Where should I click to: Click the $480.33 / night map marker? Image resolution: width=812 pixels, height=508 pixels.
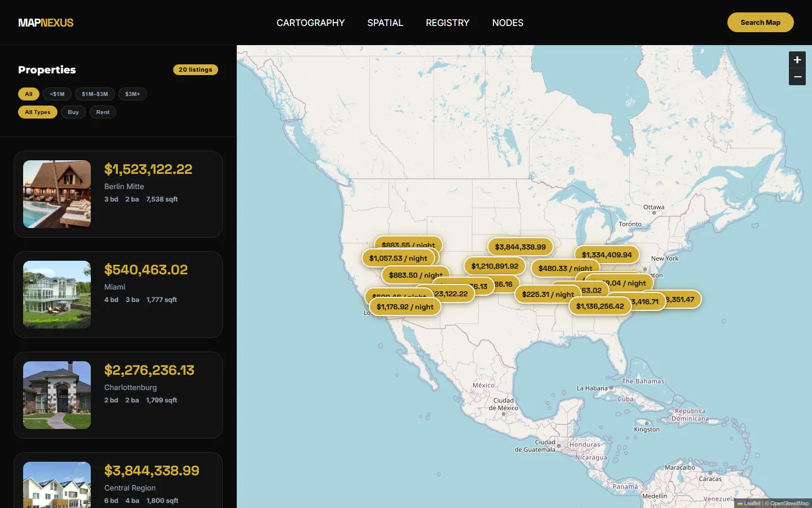pyautogui.click(x=565, y=268)
